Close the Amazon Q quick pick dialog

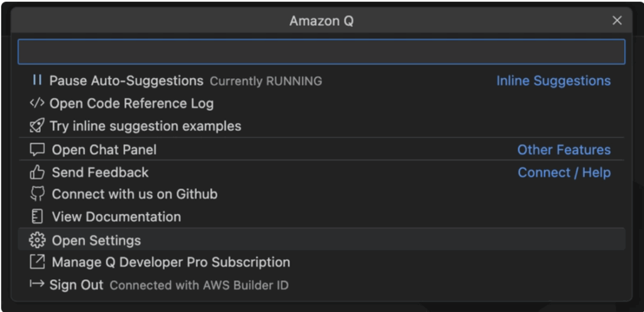(x=617, y=21)
